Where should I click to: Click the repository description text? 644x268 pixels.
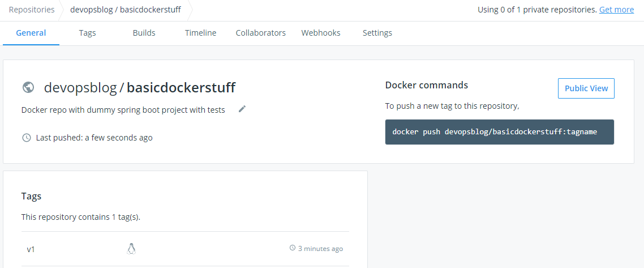123,109
